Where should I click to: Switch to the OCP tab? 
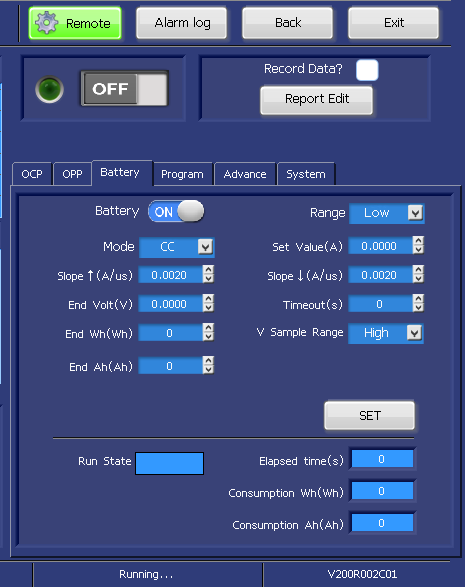click(32, 174)
